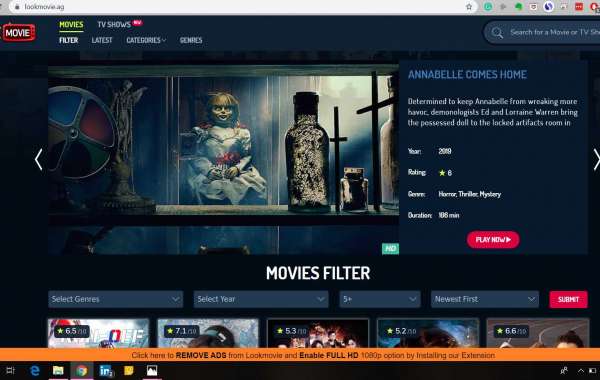Screen dimensions: 600x380
Task: Click the blue circular extension icon
Action: (x=549, y=7)
